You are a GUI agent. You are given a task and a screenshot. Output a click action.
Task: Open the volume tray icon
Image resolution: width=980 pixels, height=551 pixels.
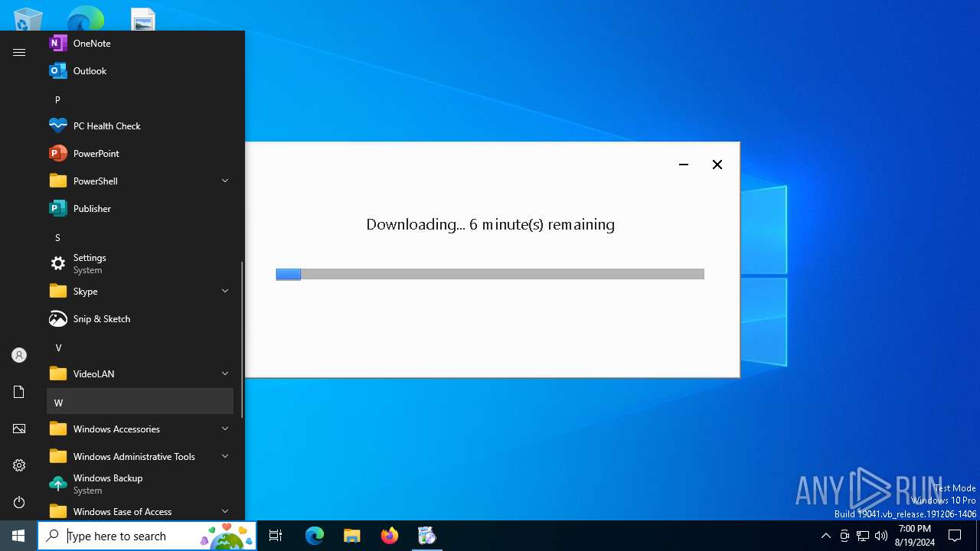[x=881, y=536]
